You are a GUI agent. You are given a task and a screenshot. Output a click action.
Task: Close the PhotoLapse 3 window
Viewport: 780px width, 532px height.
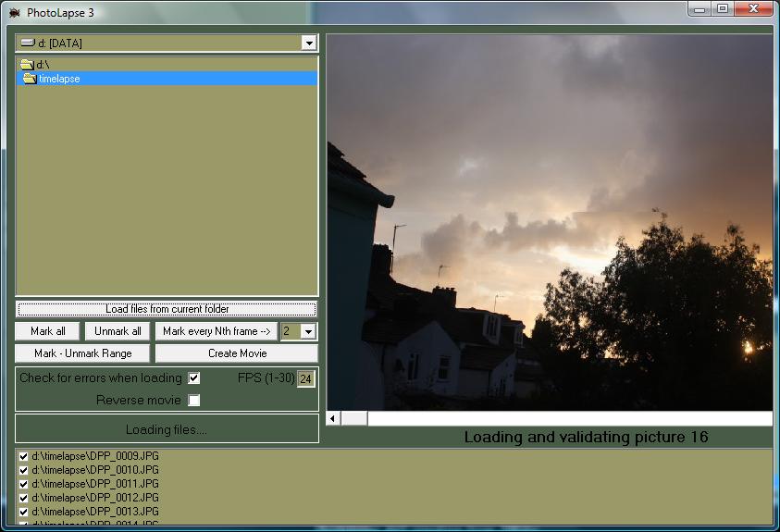point(753,9)
